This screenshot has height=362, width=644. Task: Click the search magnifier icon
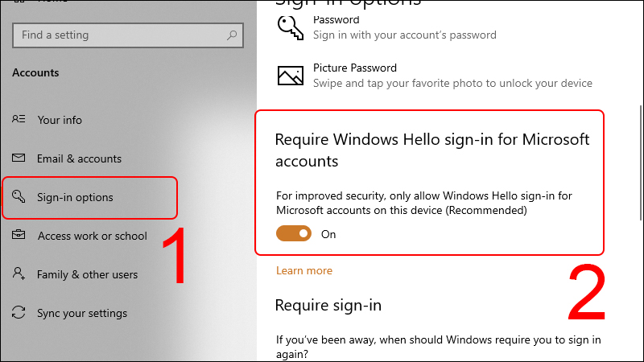click(232, 35)
